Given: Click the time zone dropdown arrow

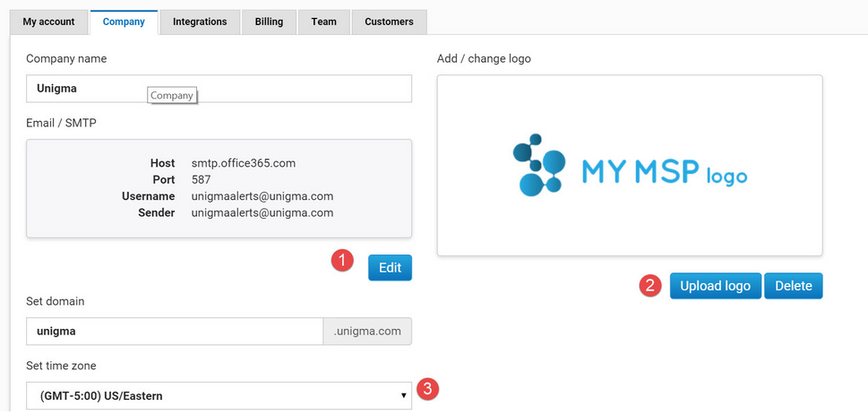Looking at the screenshot, I should tap(404, 395).
